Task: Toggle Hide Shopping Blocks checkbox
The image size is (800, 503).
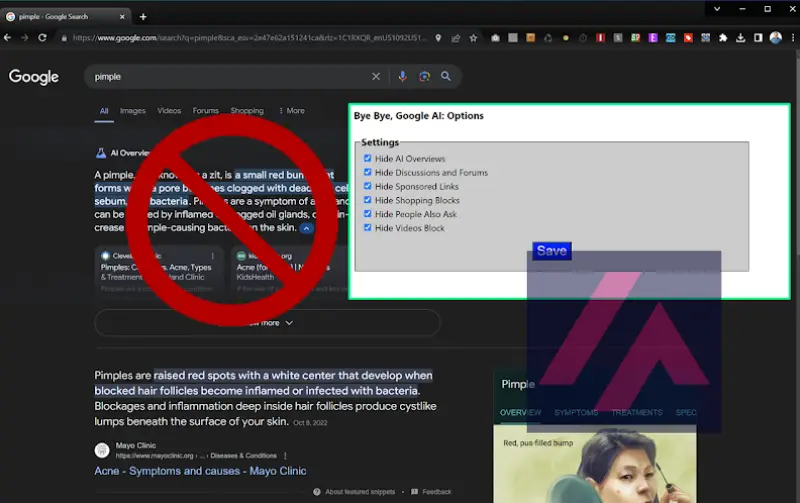Action: [367, 199]
